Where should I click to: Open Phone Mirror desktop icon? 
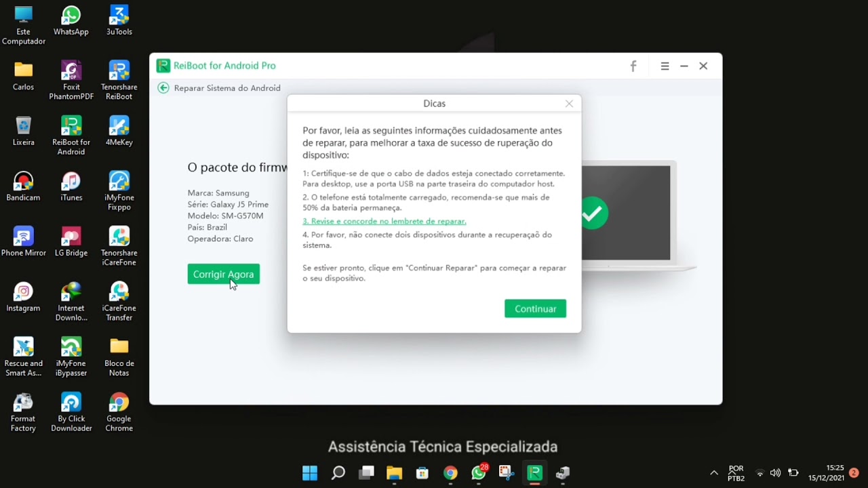24,242
